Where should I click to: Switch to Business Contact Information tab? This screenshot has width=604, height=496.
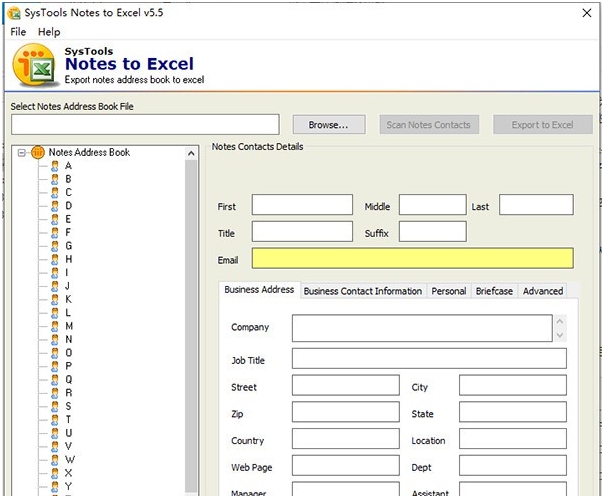pyautogui.click(x=362, y=291)
